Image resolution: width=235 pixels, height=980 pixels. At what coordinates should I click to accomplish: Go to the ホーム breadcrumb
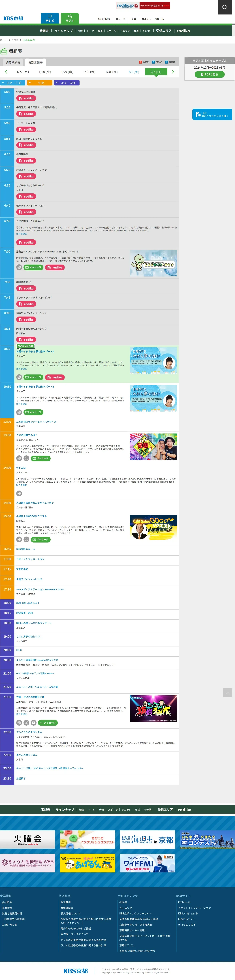pos(4,40)
